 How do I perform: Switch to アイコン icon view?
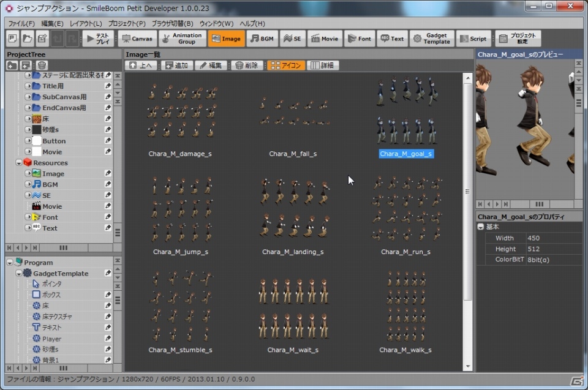click(x=286, y=66)
